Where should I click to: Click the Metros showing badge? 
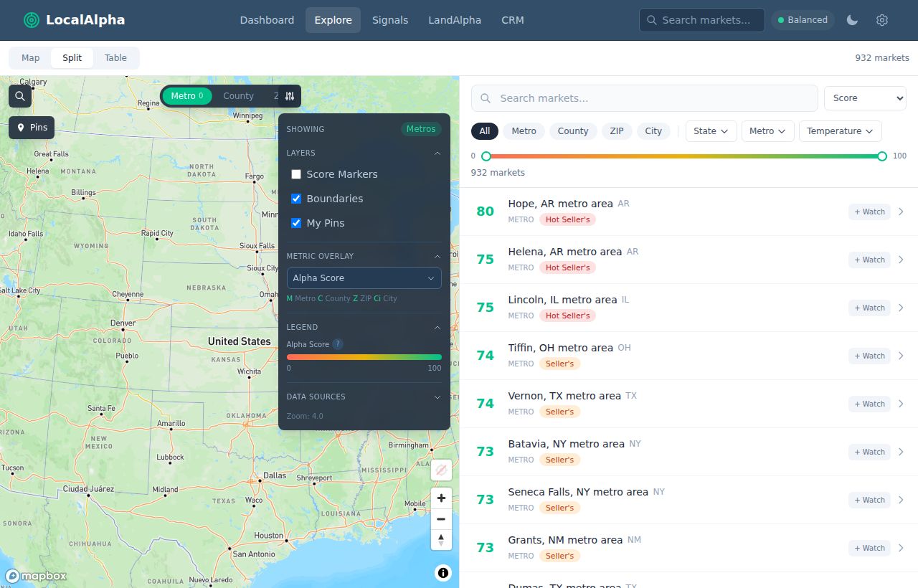pyautogui.click(x=421, y=129)
